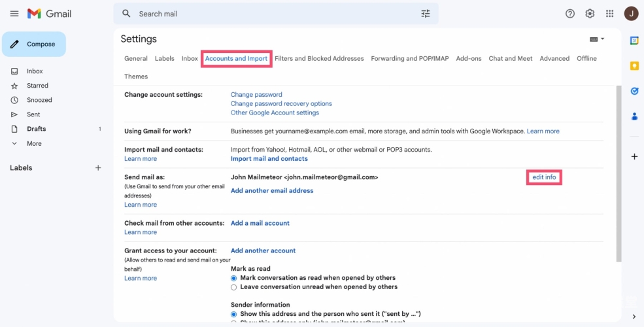Click the Inbox tray icon in sidebar
Image resolution: width=644 pixels, height=327 pixels.
tap(14, 71)
